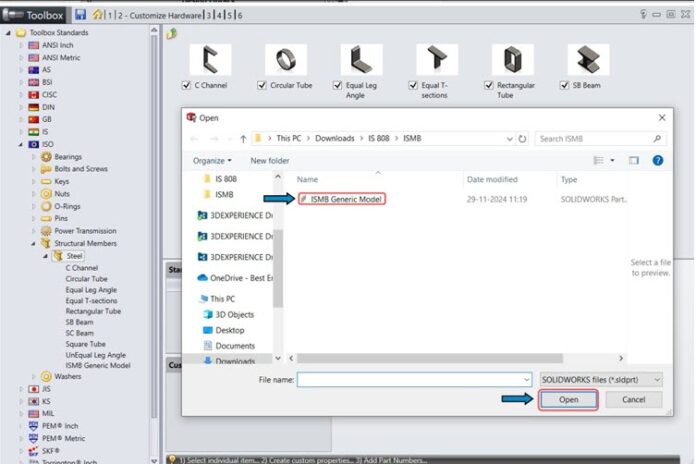Open the SOLIDWORKS files type dropdown

point(601,380)
